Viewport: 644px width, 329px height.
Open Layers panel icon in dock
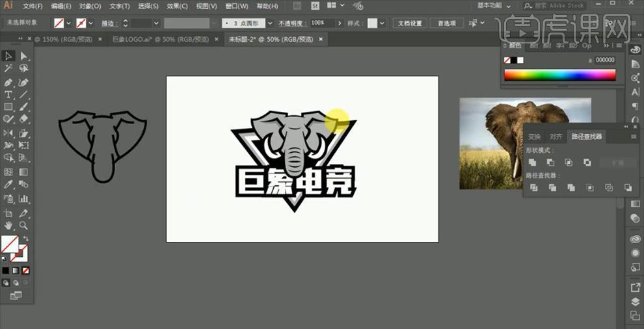[x=635, y=302]
